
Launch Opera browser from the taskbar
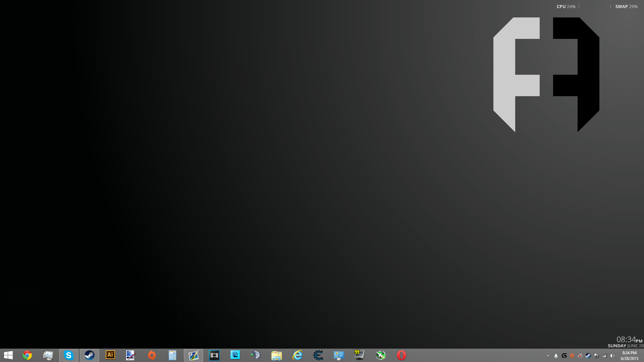click(x=401, y=355)
